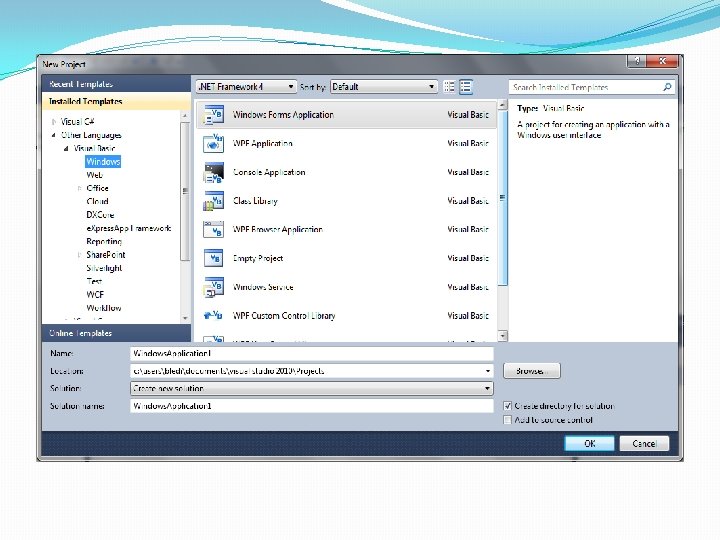Select the WCF category in tree
The width and height of the screenshot is (720, 540).
click(x=95, y=295)
